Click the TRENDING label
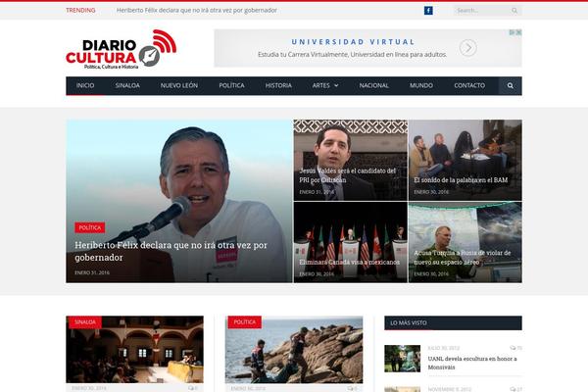Image resolution: width=588 pixels, height=392 pixels. pos(80,11)
